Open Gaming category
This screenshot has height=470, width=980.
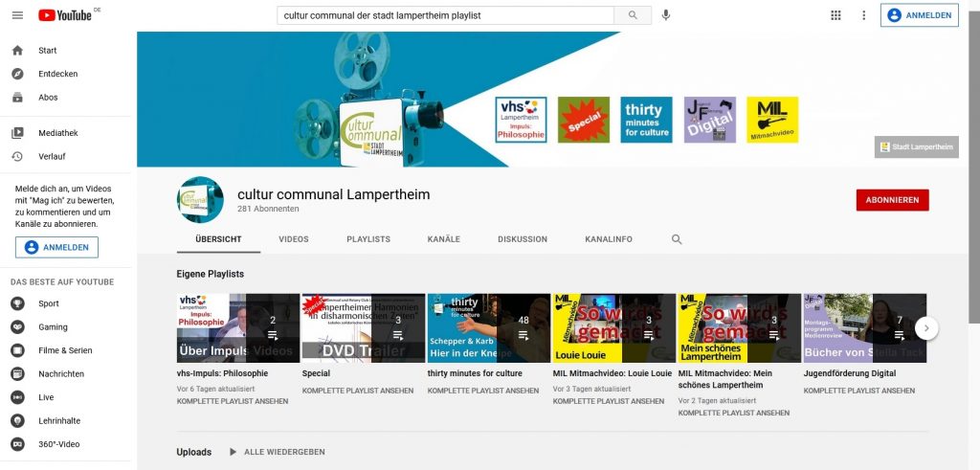[x=68, y=326]
